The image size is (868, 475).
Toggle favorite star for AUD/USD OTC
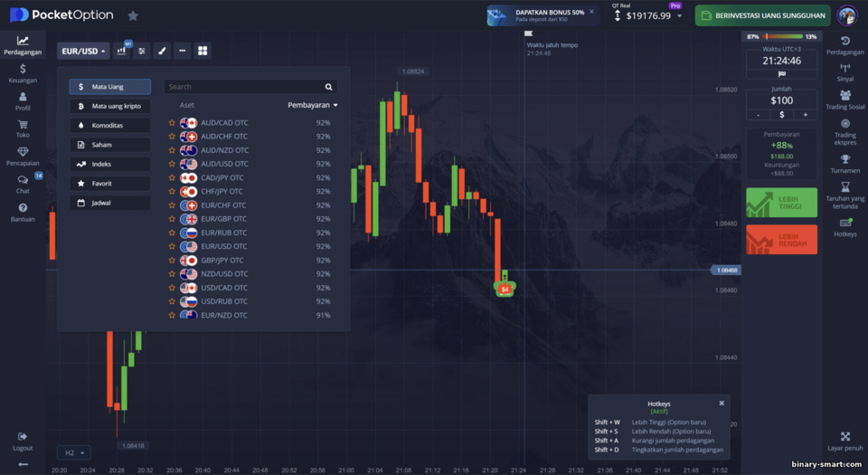point(172,164)
